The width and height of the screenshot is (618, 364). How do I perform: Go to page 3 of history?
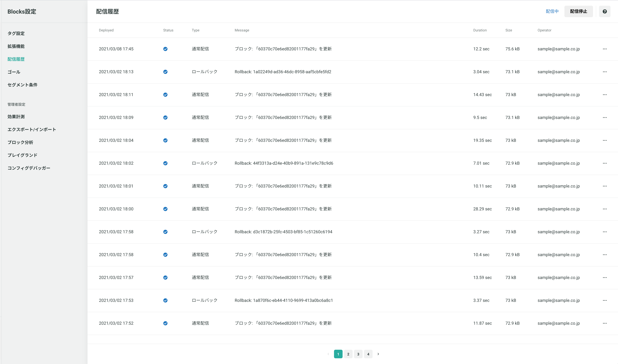click(358, 354)
